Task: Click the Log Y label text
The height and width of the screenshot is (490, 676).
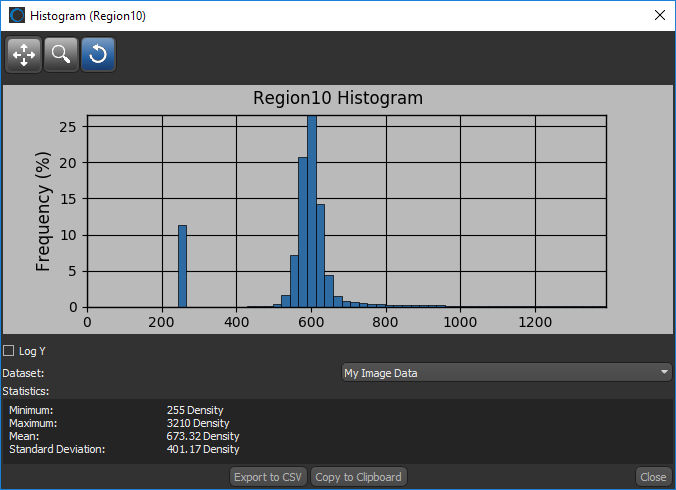Action: [34, 351]
